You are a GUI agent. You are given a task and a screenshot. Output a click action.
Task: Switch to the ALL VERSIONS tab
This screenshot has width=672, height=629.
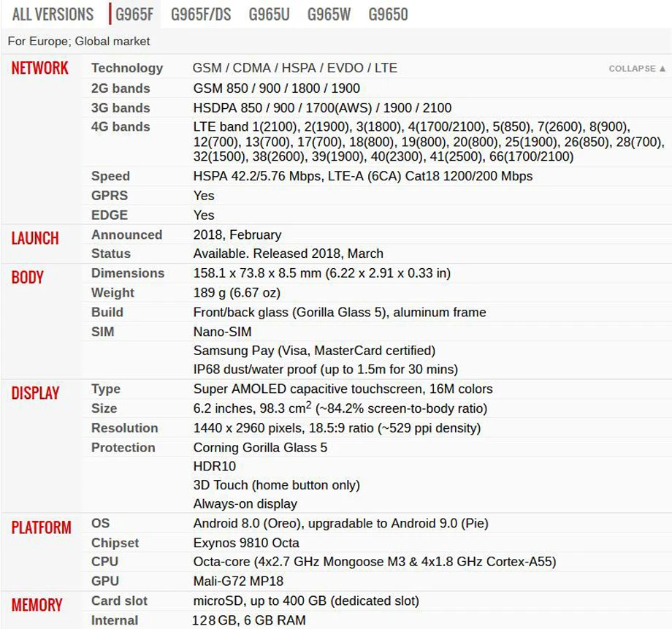point(53,15)
